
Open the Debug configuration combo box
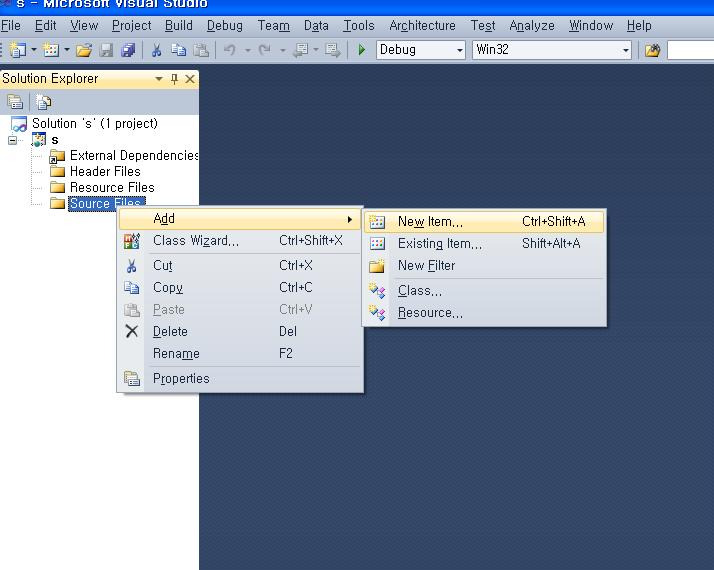coord(421,50)
